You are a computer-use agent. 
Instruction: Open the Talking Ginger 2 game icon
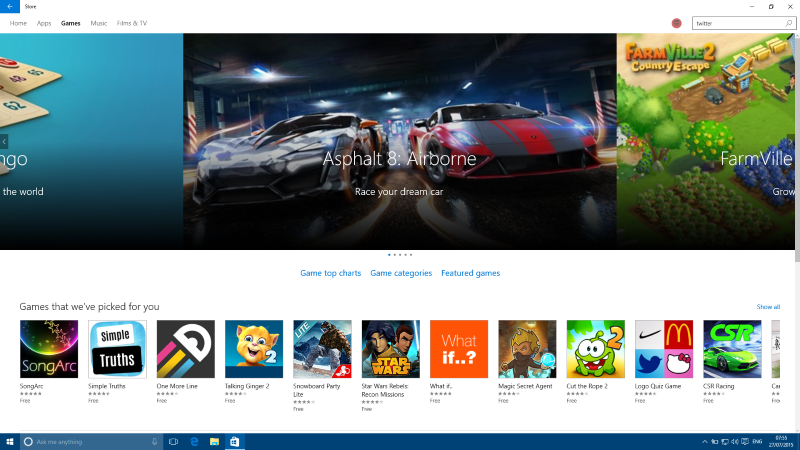pos(254,349)
